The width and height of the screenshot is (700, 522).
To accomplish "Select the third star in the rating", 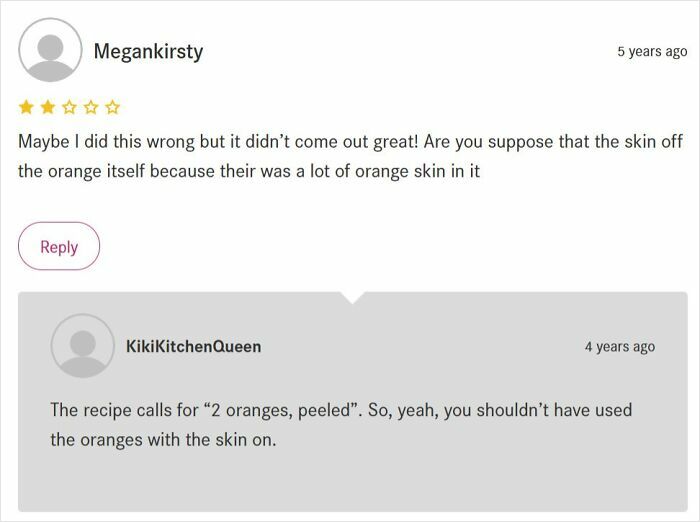I will (x=69, y=106).
